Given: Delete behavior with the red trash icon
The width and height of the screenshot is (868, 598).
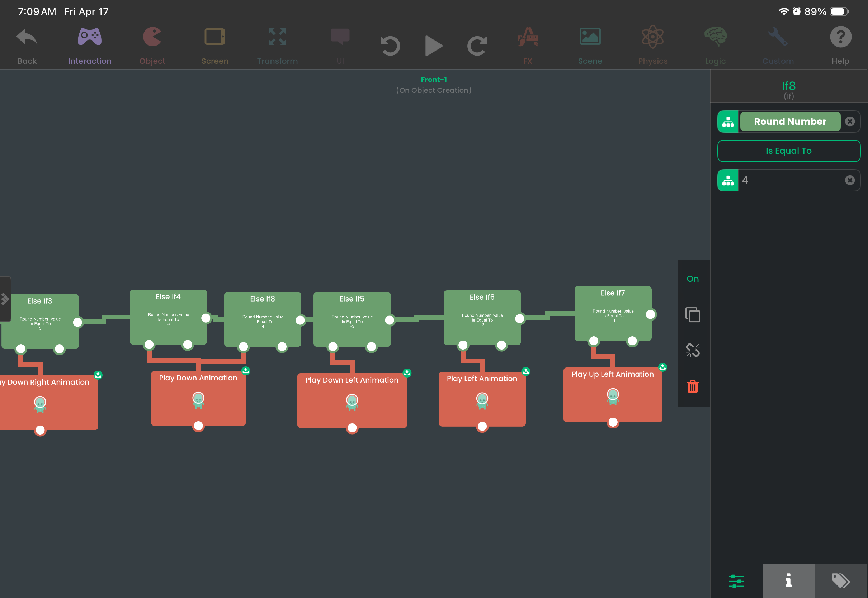Looking at the screenshot, I should click(693, 386).
